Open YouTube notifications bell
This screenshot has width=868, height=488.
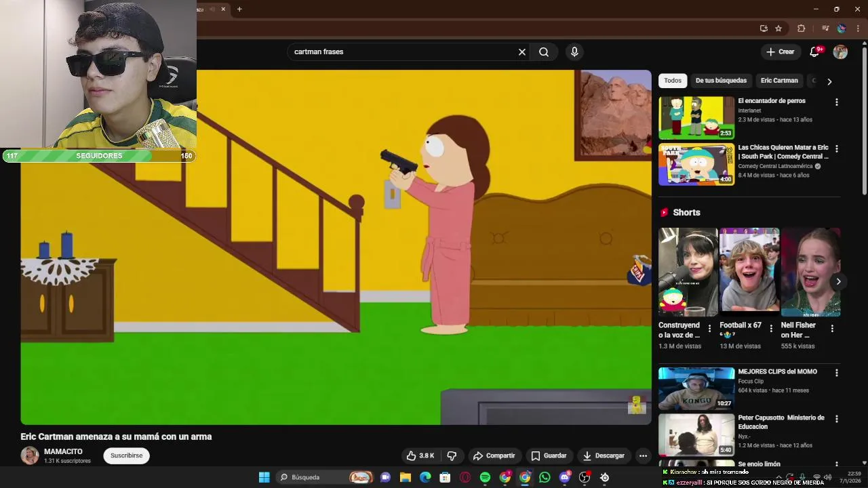(815, 52)
